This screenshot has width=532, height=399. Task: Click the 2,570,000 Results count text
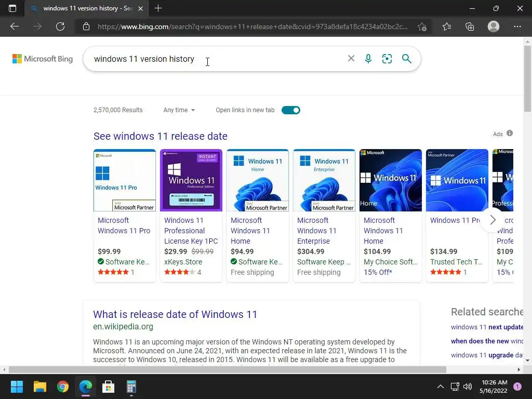[x=118, y=110]
